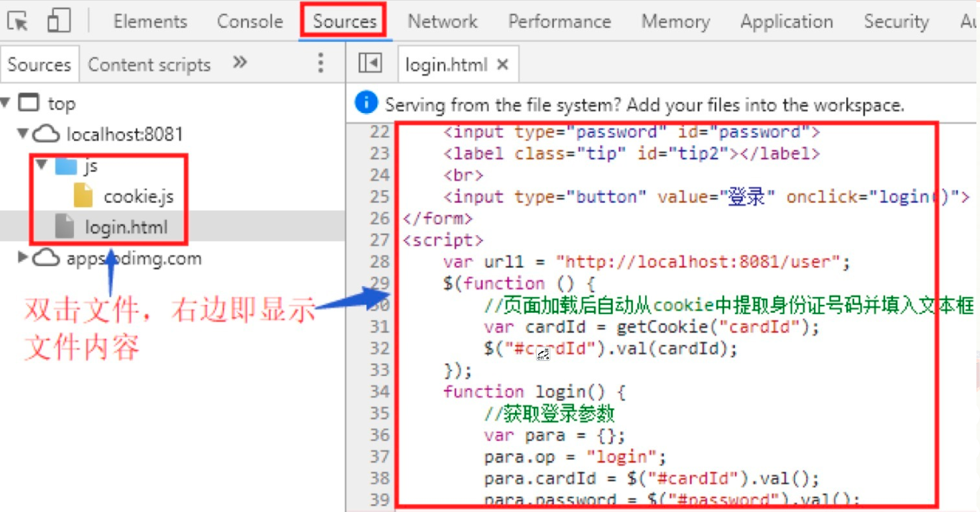Click the '</form>' closing tag line
980x512 pixels.
[438, 219]
